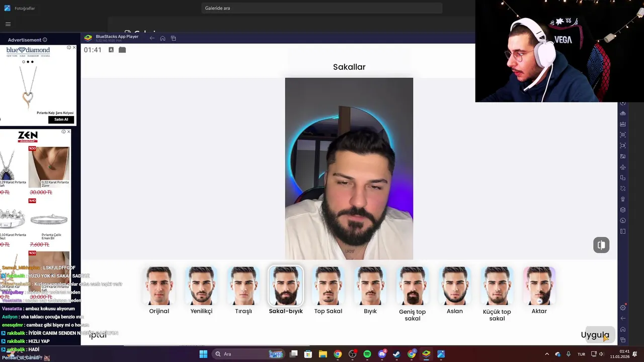The width and height of the screenshot is (644, 362).
Task: Select the Orijinal beard thumbnail
Action: (159, 286)
